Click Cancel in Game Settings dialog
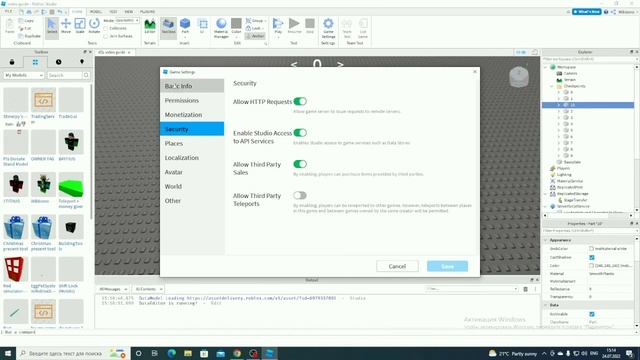The width and height of the screenshot is (640, 360). 397,266
